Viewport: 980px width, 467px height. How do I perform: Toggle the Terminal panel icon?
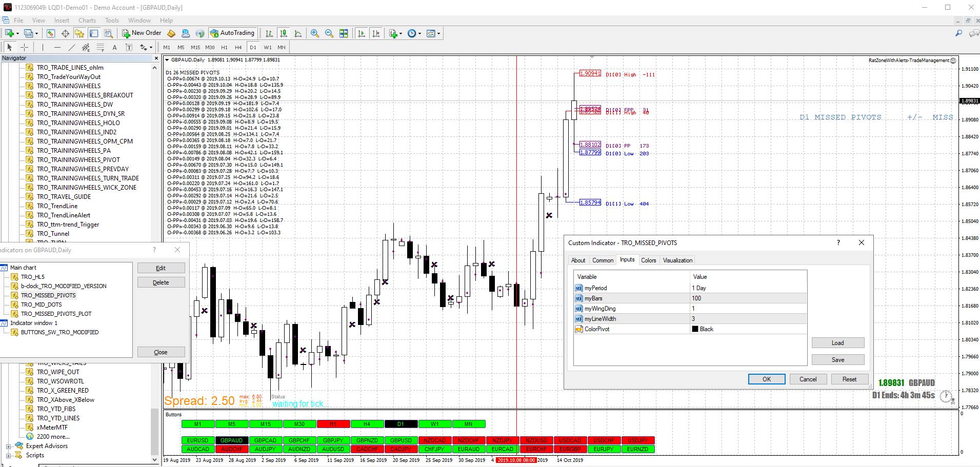coord(94,33)
